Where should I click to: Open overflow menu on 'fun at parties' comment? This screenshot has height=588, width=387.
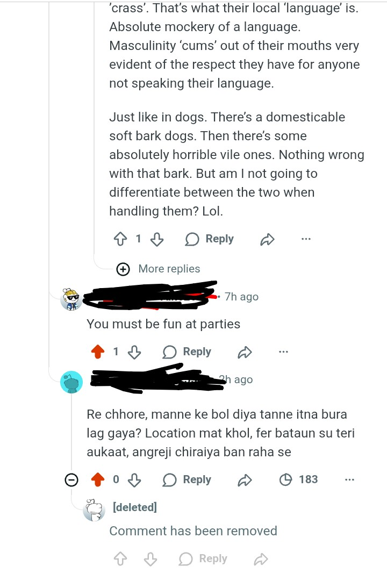(283, 352)
